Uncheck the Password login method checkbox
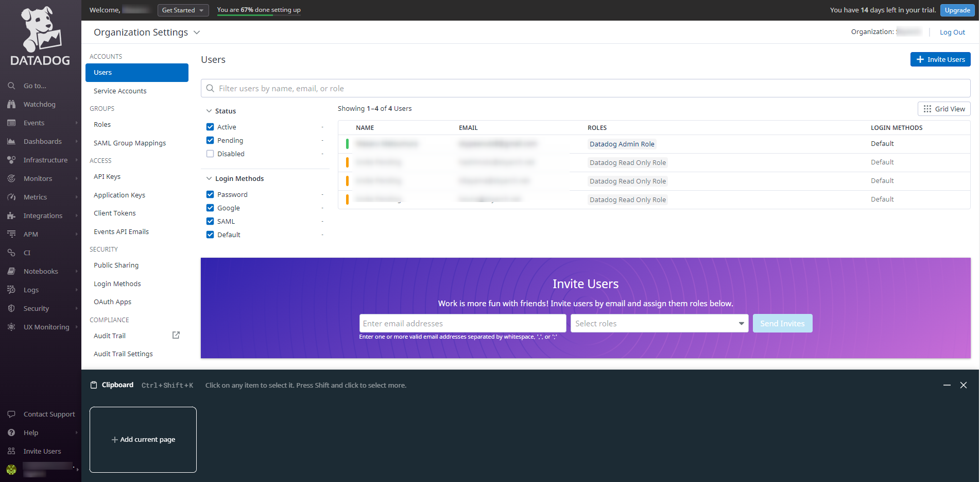 click(210, 194)
